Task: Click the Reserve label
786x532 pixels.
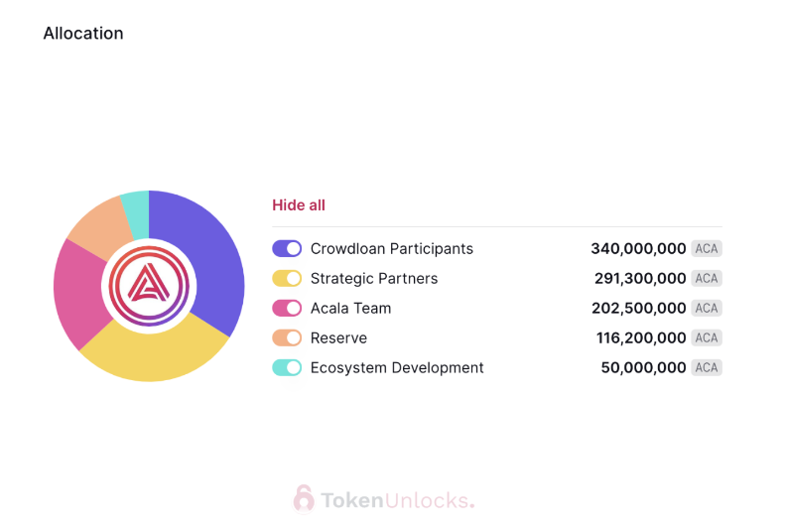Action: tap(338, 337)
